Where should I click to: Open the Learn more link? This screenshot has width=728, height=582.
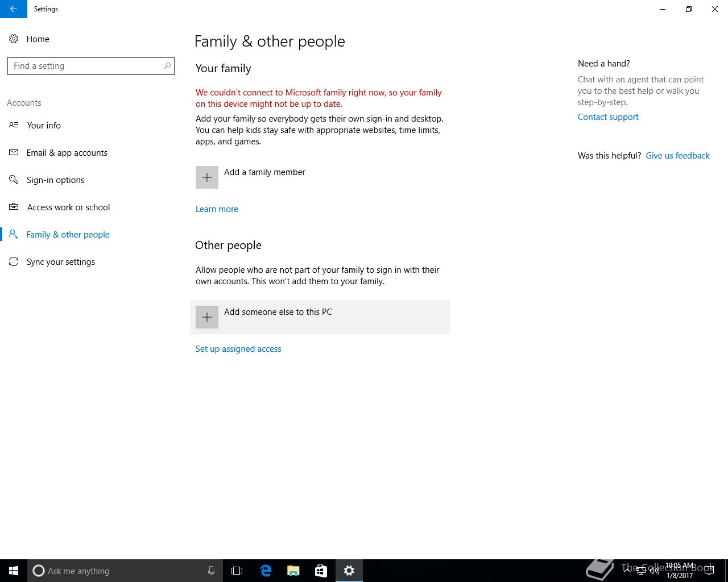tap(217, 209)
